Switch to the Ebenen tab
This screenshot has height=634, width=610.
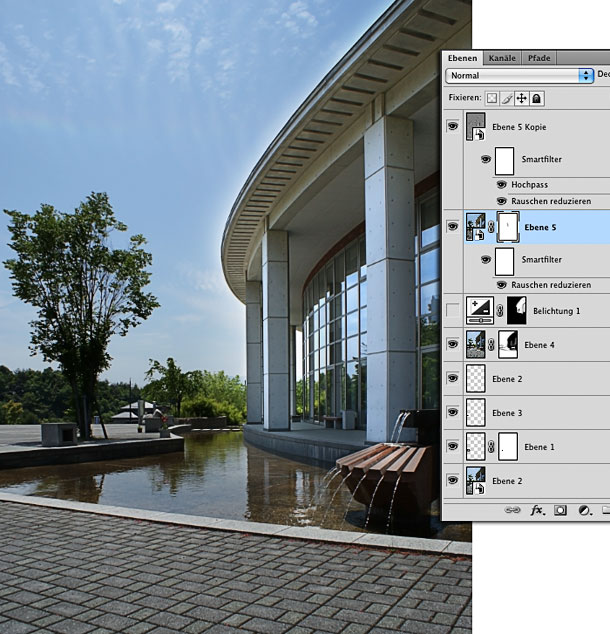(462, 58)
